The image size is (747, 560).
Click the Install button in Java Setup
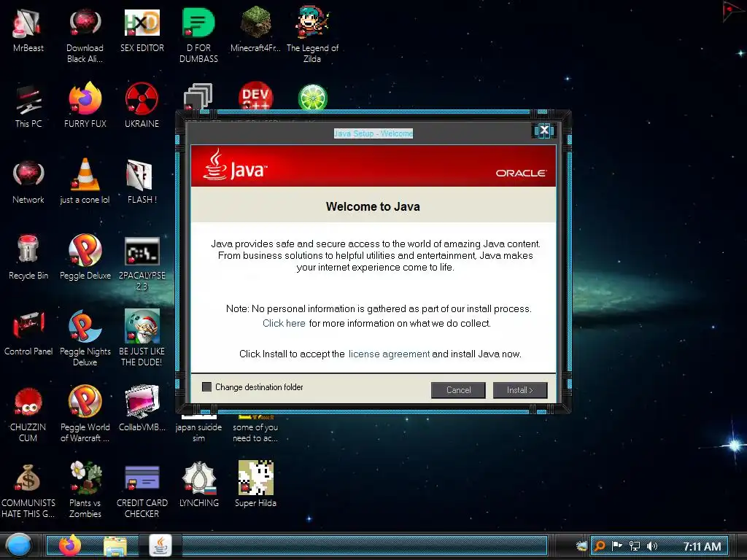coord(519,390)
